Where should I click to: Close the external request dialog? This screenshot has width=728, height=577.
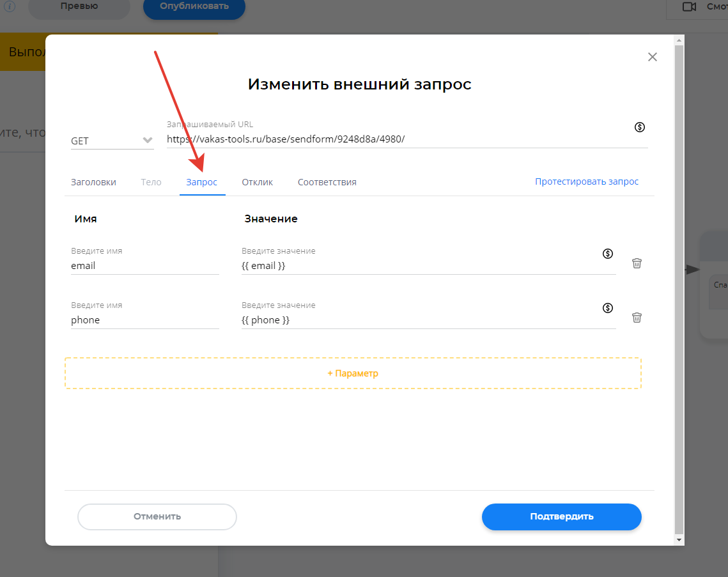point(652,57)
